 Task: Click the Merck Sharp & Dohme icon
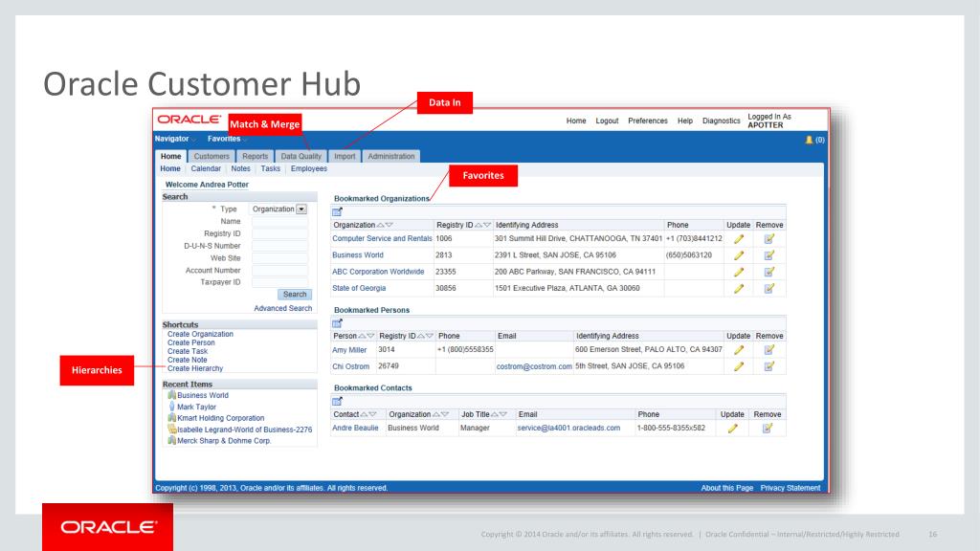point(172,440)
